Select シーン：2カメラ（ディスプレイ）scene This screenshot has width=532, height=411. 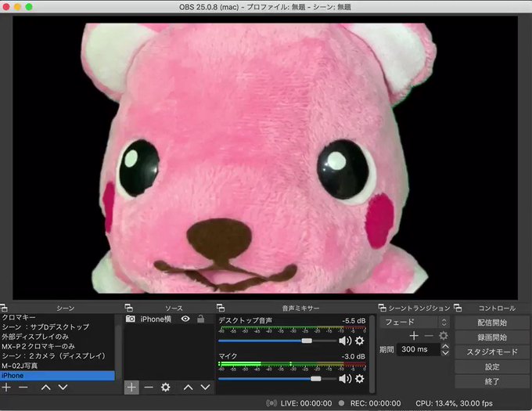57,356
